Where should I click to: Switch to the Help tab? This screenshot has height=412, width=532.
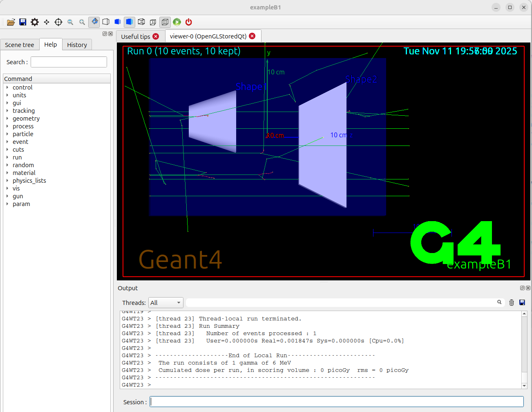tap(51, 45)
